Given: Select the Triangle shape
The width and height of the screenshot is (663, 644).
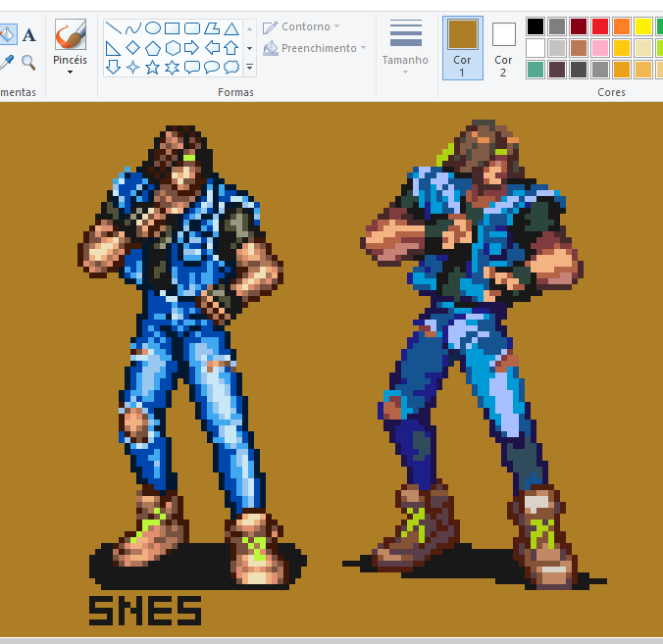Looking at the screenshot, I should (231, 28).
